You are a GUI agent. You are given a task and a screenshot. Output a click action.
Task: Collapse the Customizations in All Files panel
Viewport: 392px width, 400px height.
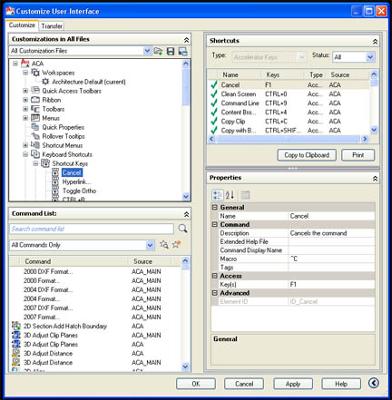pos(186,40)
